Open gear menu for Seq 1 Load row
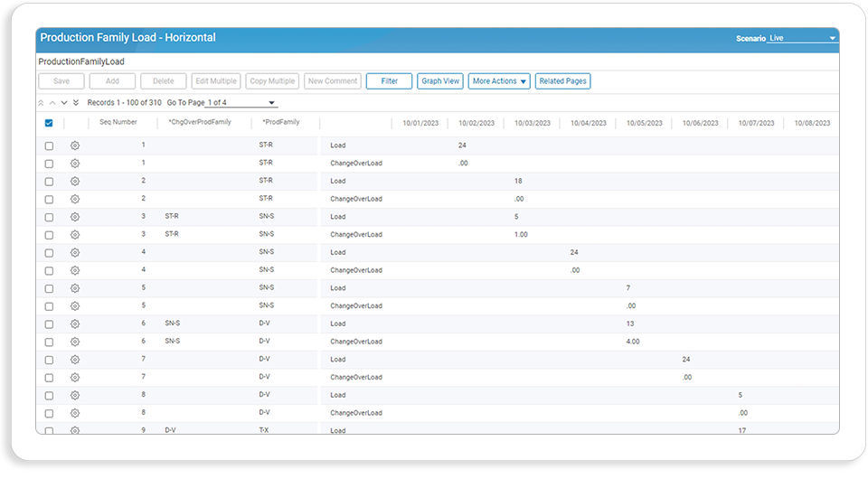 (75, 145)
